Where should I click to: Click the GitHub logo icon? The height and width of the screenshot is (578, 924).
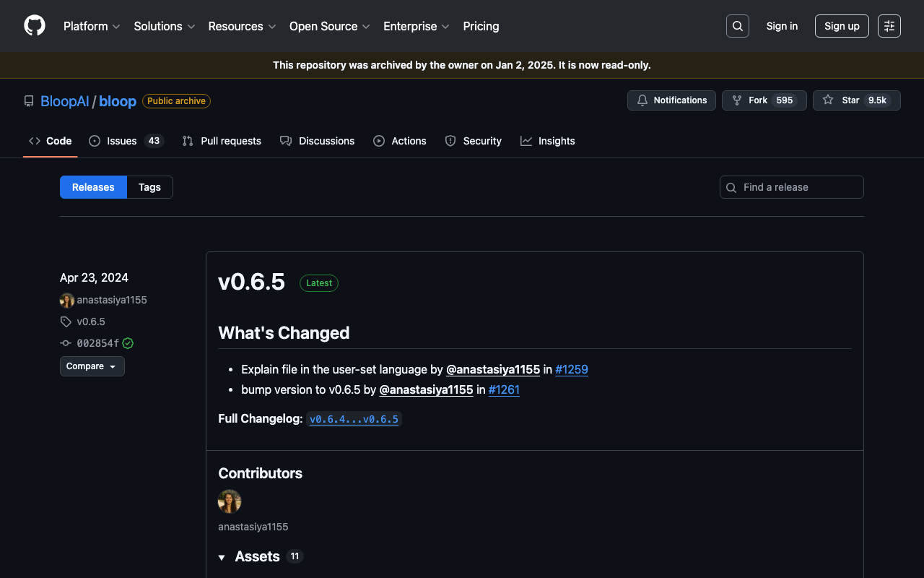click(35, 26)
